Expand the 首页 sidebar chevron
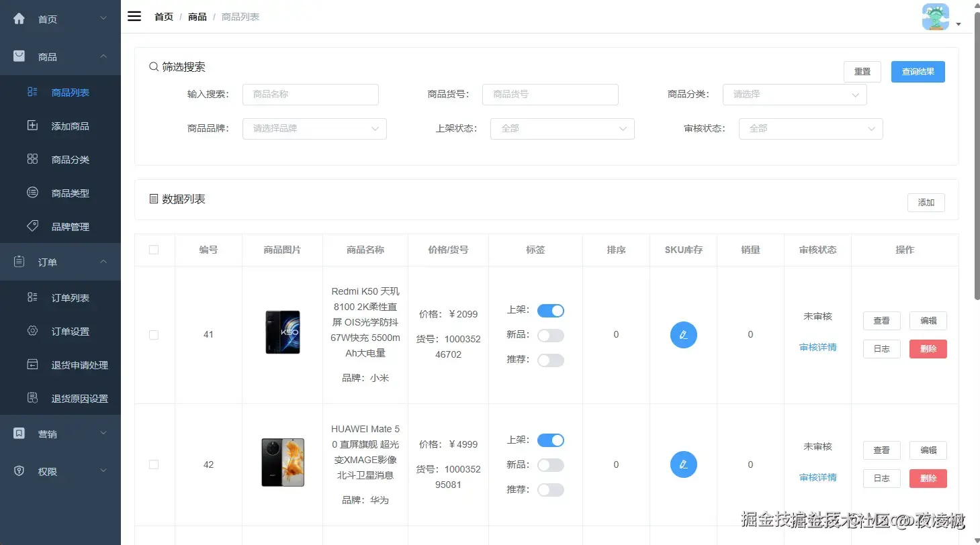The width and height of the screenshot is (980, 545). (103, 18)
